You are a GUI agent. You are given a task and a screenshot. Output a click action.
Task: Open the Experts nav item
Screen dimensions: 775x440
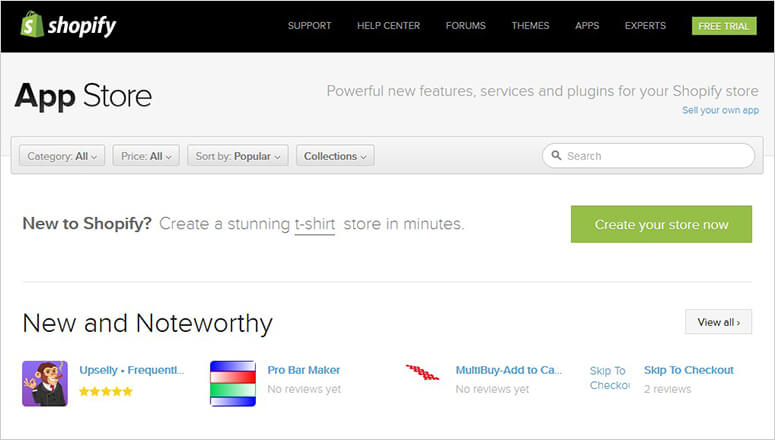tap(645, 26)
